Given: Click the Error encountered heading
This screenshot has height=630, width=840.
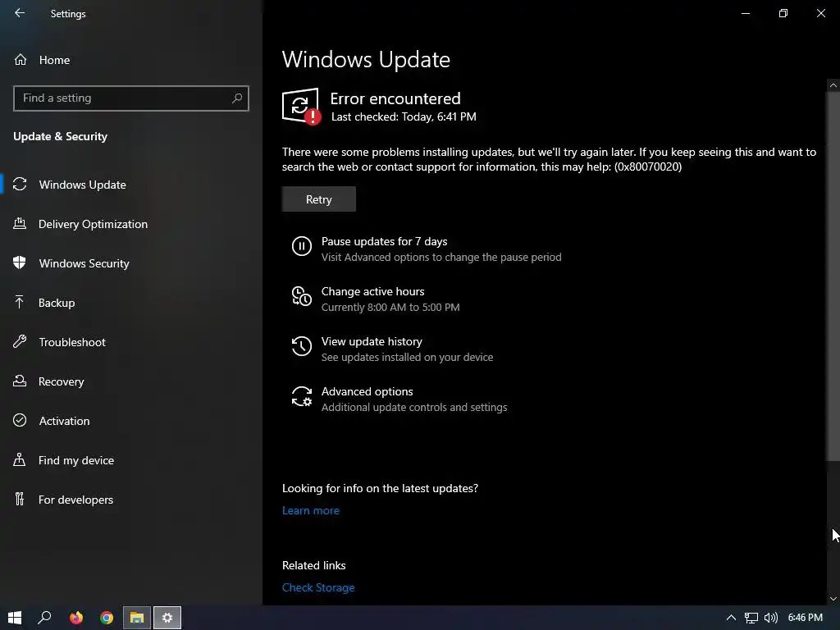Looking at the screenshot, I should pyautogui.click(x=395, y=98).
